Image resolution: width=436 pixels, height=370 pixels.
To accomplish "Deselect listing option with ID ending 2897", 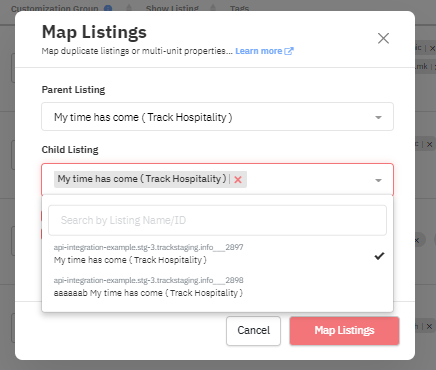I will (217, 254).
